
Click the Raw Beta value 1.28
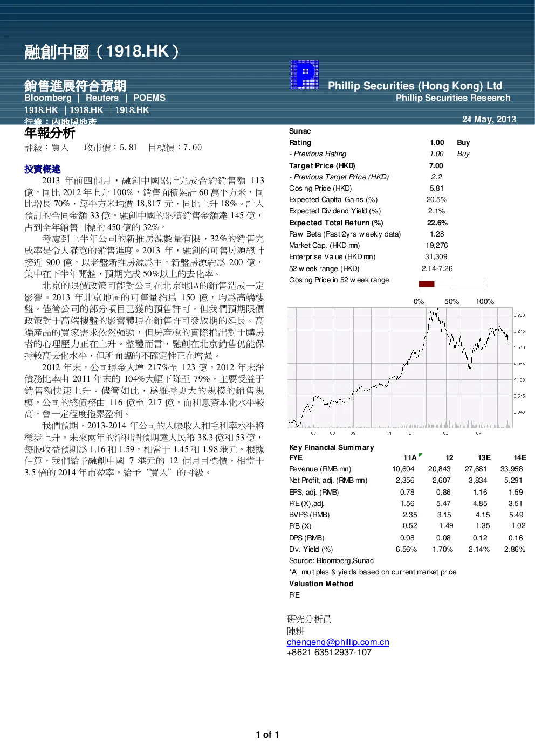point(437,234)
